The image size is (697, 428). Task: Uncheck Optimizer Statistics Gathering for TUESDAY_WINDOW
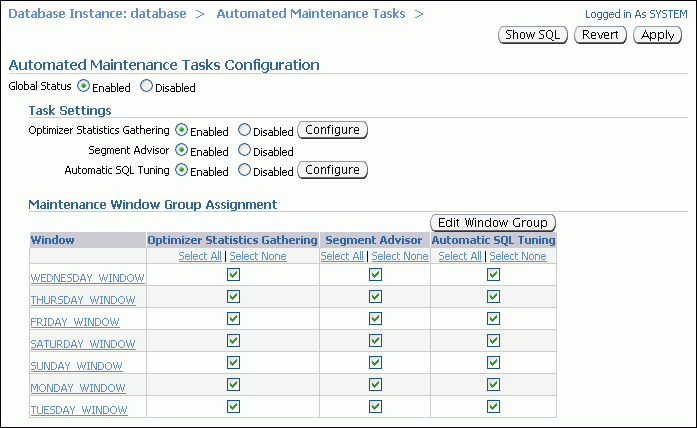pyautogui.click(x=233, y=406)
